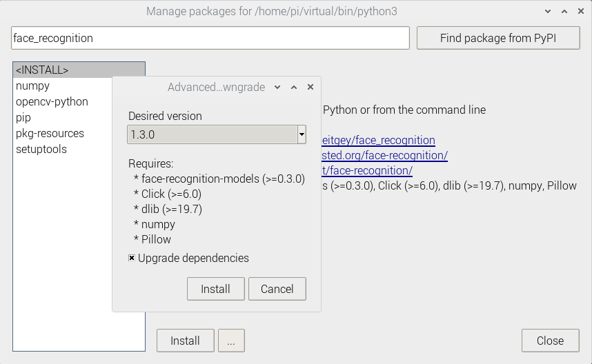Screen dimensions: 592x364
Task: Select <INSTALL> in the package list
Action: 42,70
